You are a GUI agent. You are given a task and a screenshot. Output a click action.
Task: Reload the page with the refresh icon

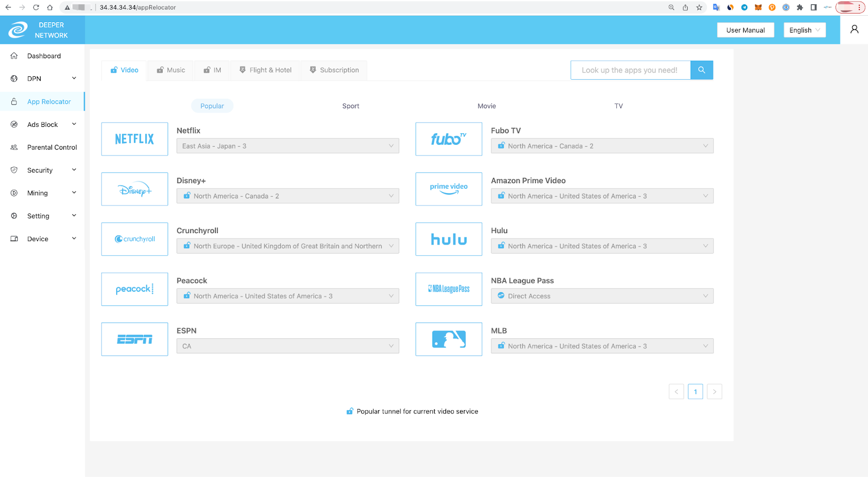(36, 8)
